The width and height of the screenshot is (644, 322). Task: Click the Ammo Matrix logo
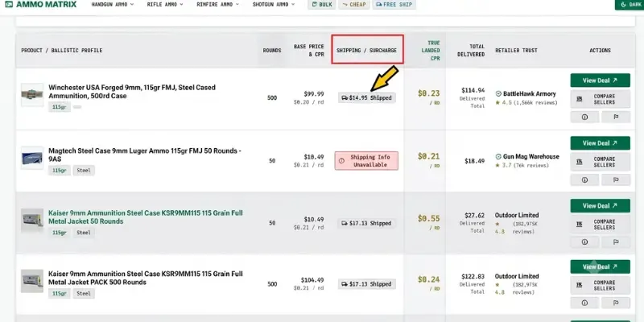click(41, 5)
